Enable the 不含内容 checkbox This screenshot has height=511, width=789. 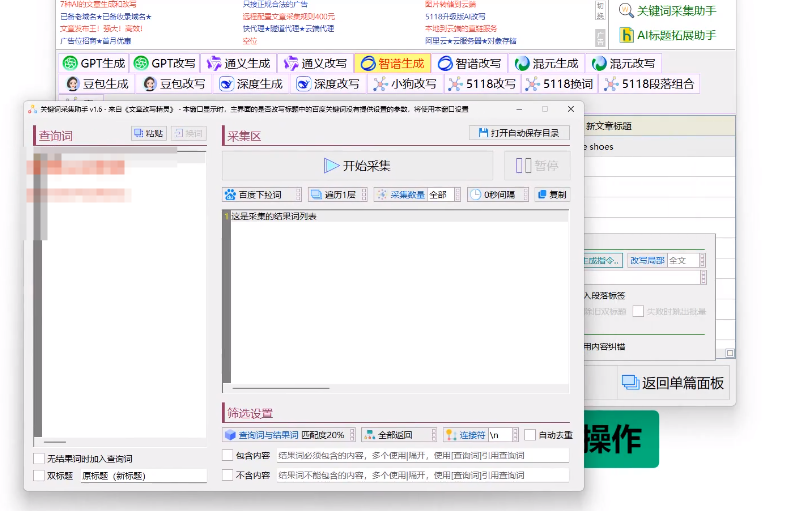(x=227, y=475)
